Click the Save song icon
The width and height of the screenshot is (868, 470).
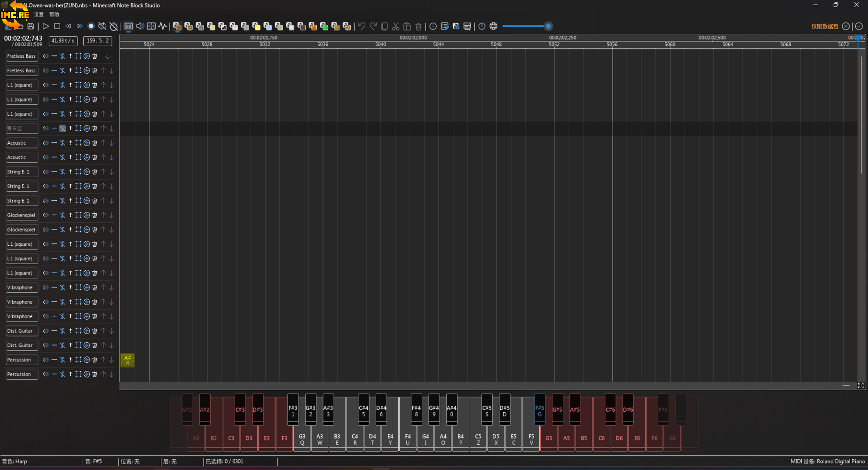tap(31, 26)
